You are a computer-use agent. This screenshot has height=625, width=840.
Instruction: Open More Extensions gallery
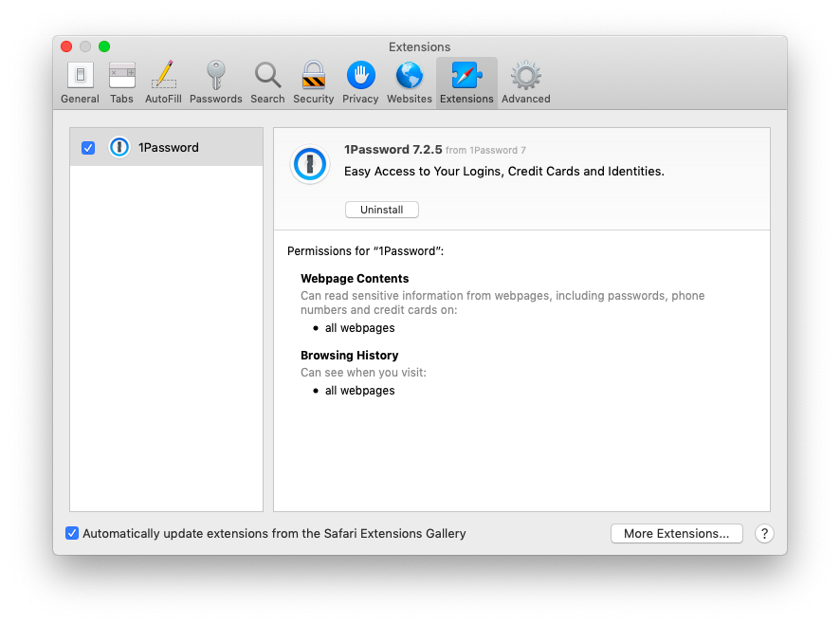pyautogui.click(x=676, y=533)
